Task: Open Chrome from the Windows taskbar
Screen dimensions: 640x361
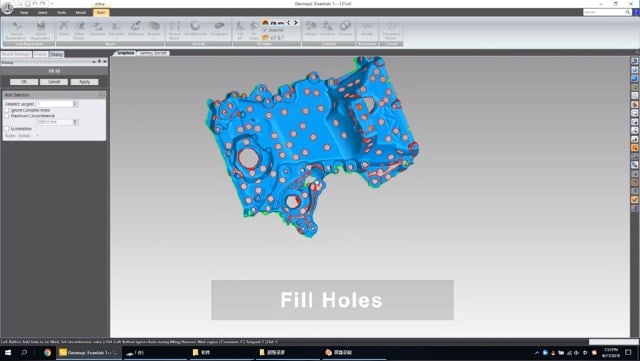Action: [x=48, y=352]
